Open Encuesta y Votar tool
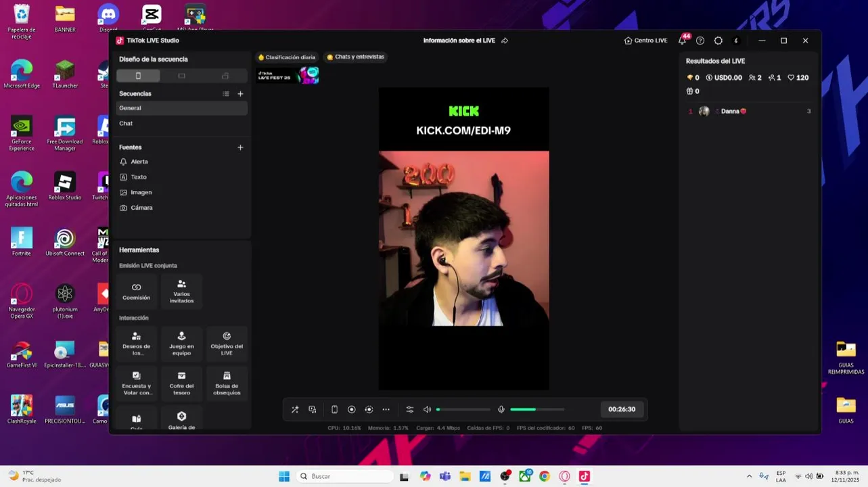 [137, 384]
